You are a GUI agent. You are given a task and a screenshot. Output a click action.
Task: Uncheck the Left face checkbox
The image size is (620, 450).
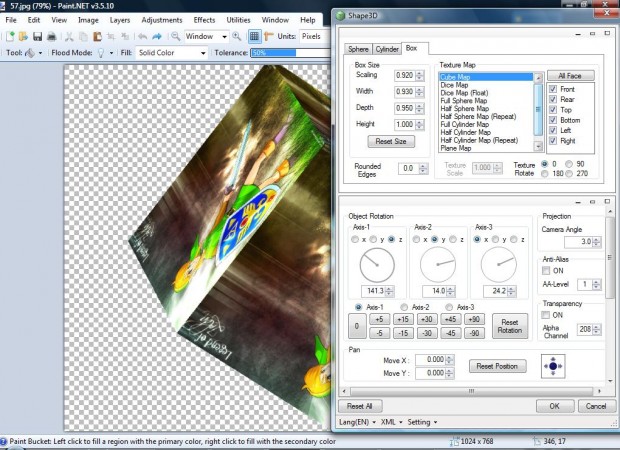pos(553,130)
